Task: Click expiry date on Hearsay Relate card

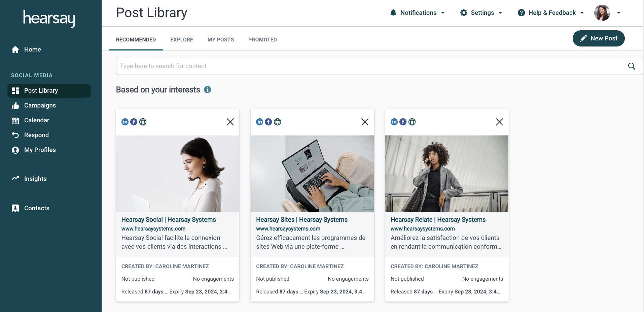Action: (x=469, y=292)
